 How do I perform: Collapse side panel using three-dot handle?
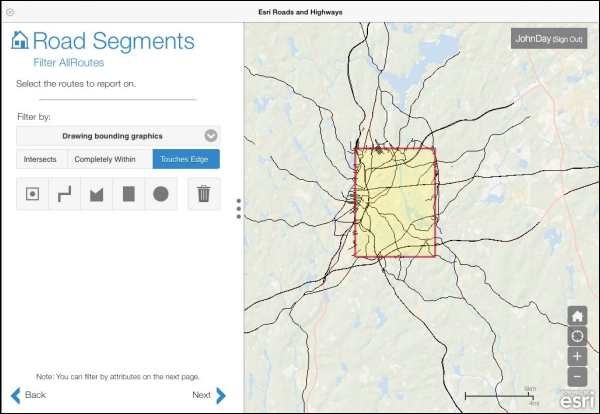pyautogui.click(x=238, y=208)
